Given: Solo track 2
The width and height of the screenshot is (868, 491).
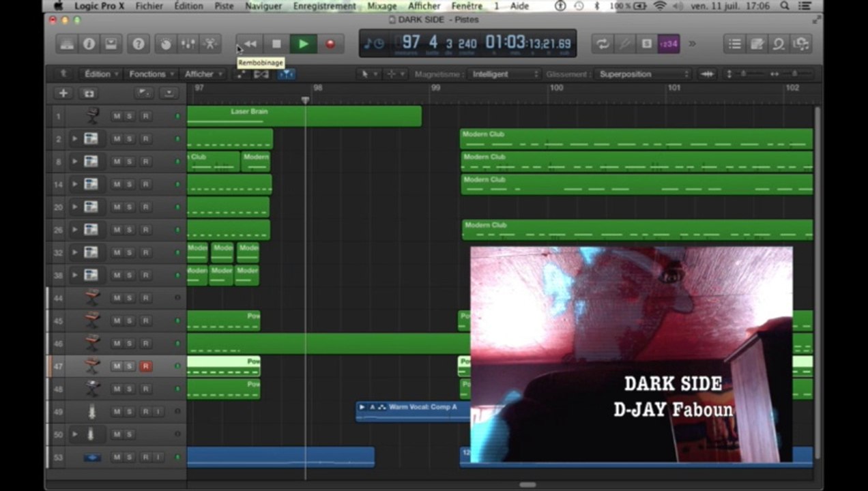Looking at the screenshot, I should 129,139.
